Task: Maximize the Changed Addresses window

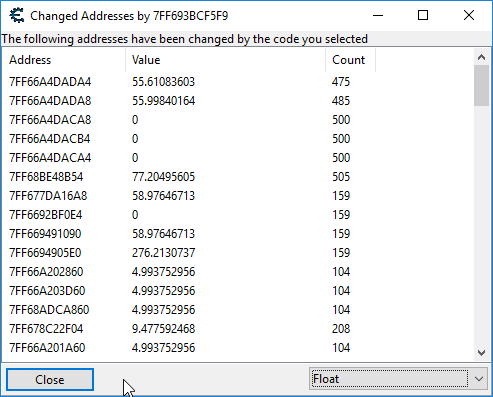Action: click(423, 15)
